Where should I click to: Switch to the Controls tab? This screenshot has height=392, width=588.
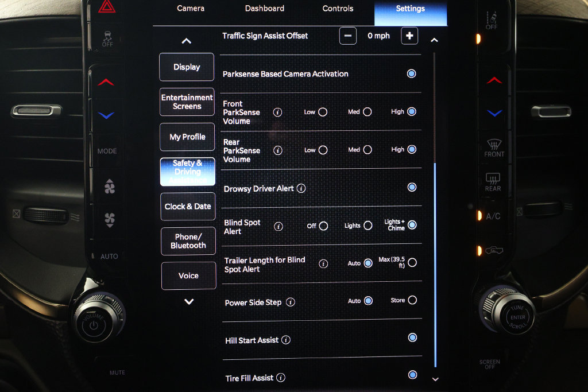coord(338,8)
